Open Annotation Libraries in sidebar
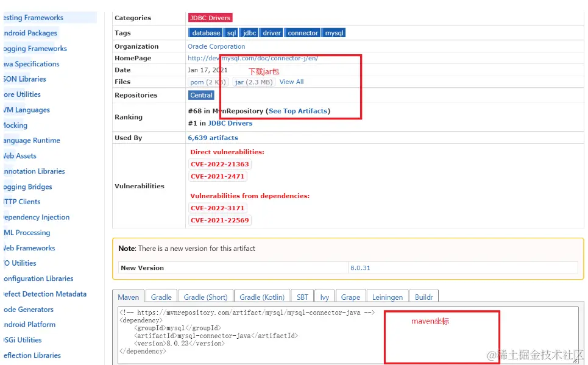Image resolution: width=588 pixels, height=365 pixels. (34, 171)
